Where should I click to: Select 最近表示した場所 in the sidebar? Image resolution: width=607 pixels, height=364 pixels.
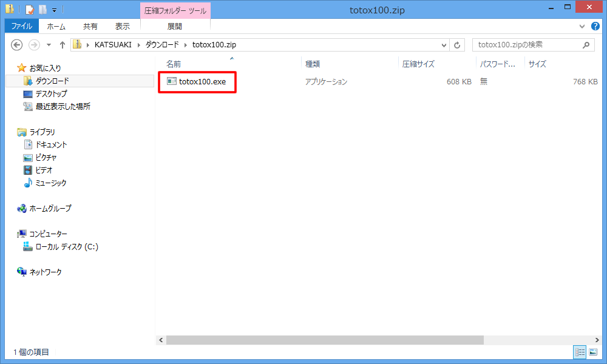coord(63,106)
